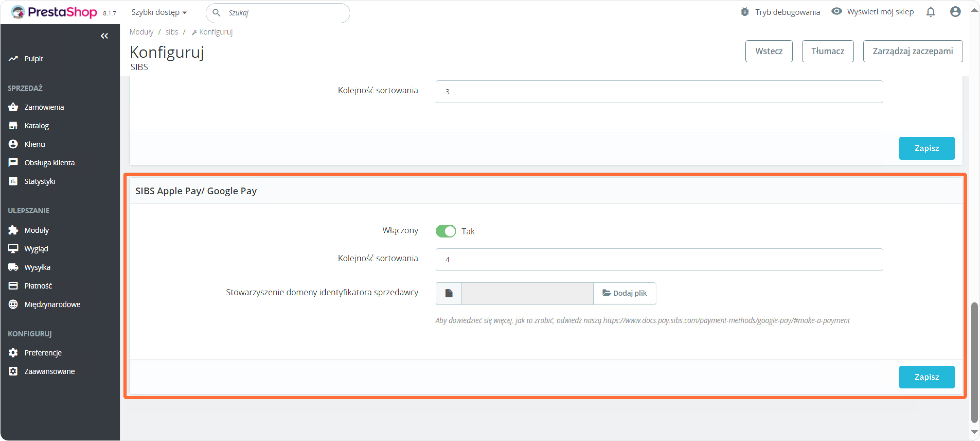Click the Wysyłka truck icon

(13, 267)
